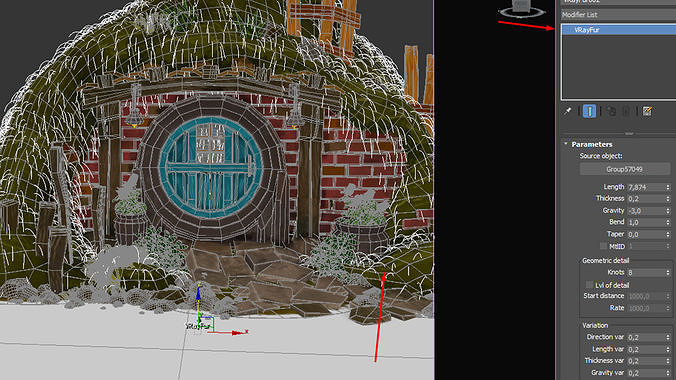Click the Thickness spinner arrows
The image size is (676, 380).
668,199
